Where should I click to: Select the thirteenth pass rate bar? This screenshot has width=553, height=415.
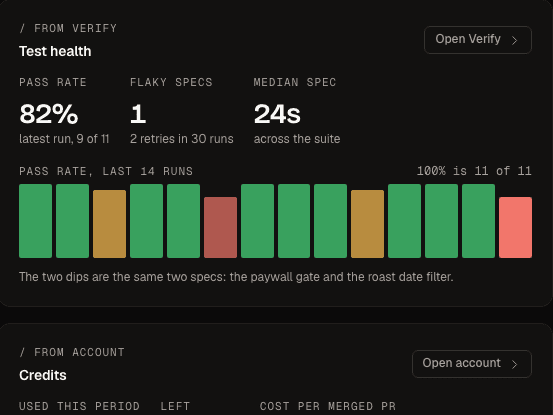[479, 221]
